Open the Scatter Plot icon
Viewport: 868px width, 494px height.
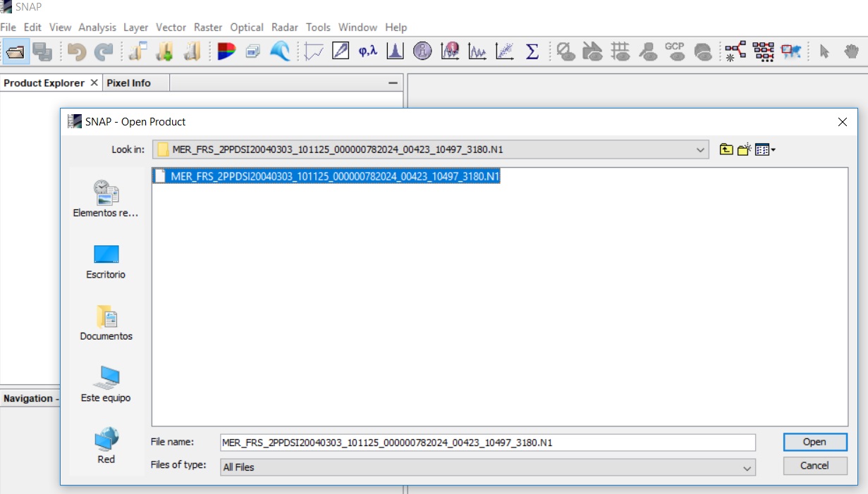click(x=505, y=51)
